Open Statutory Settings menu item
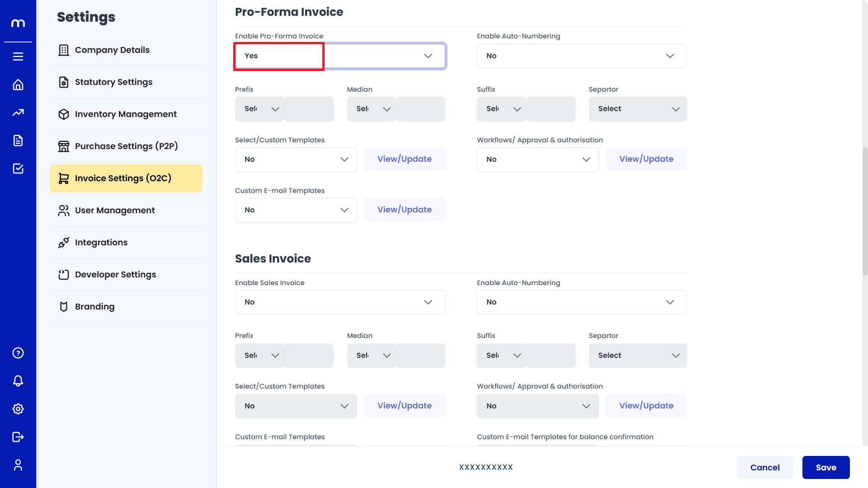The width and height of the screenshot is (868, 488). pyautogui.click(x=113, y=82)
